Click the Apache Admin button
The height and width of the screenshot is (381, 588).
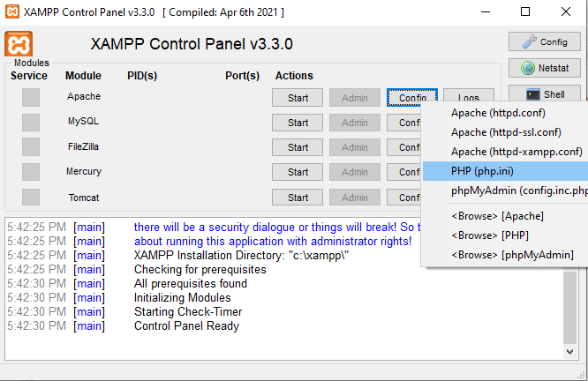tap(355, 98)
